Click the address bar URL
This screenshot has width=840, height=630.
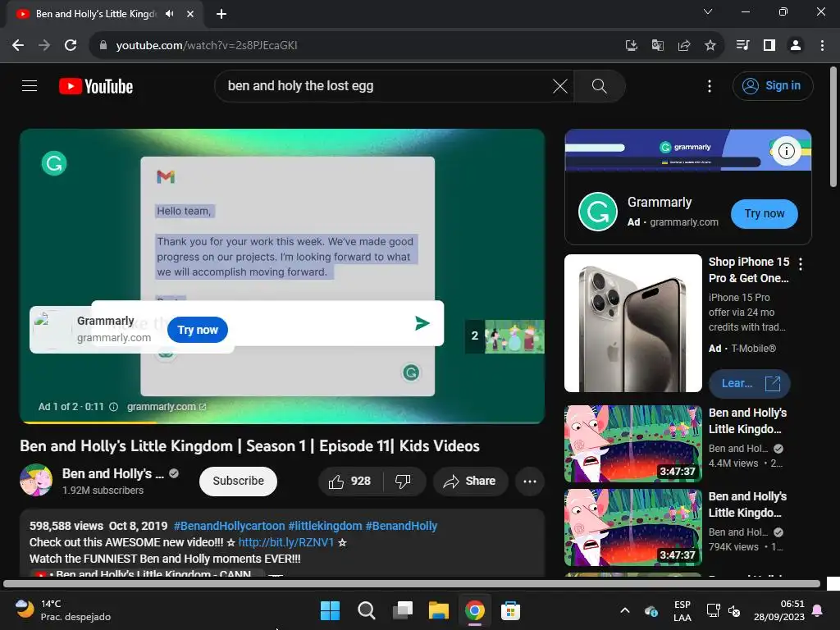coord(206,46)
